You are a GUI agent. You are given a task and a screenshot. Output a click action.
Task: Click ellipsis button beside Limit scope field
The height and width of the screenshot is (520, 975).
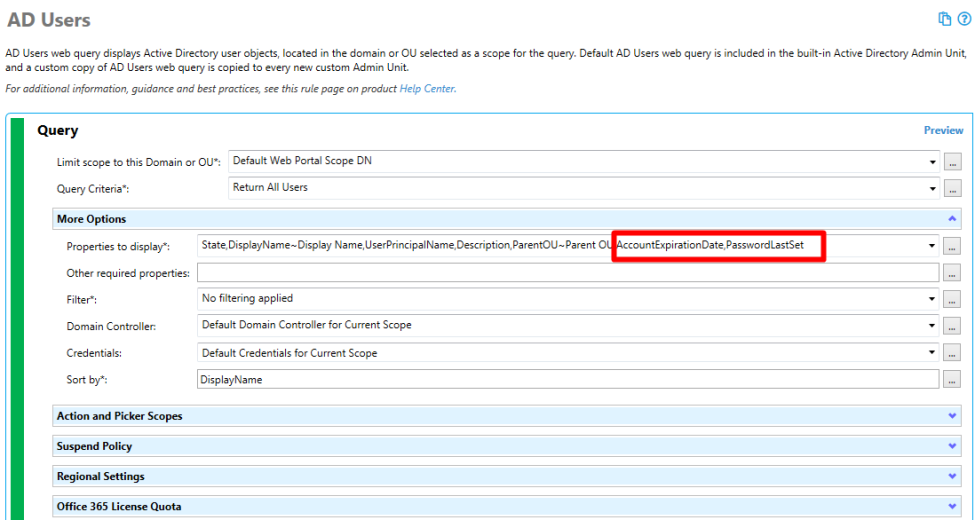coord(952,162)
